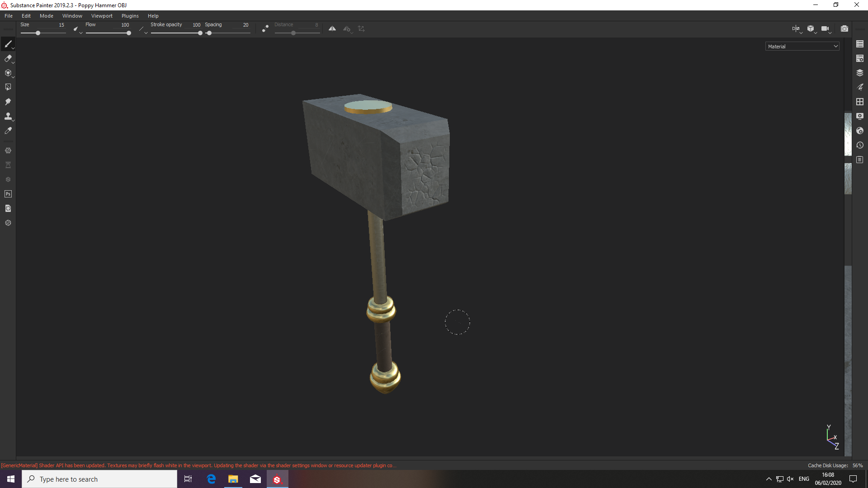Image resolution: width=868 pixels, height=488 pixels.
Task: Select the Polygon Fill tool
Action: coord(8,87)
